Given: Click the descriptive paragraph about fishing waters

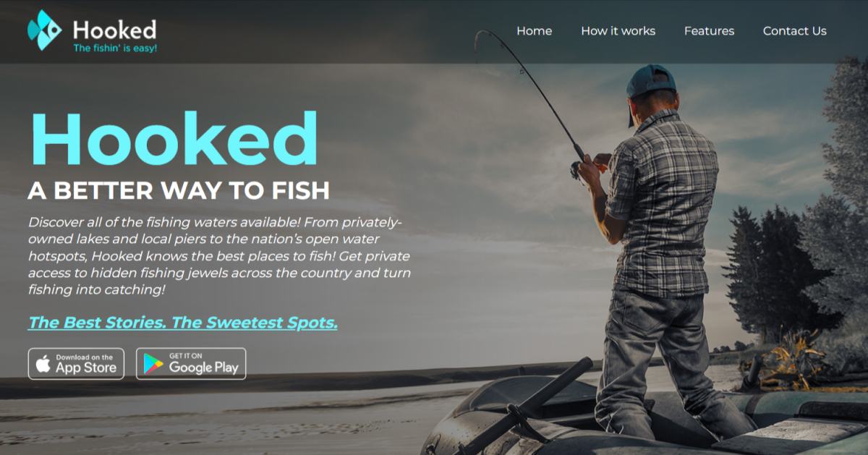Looking at the screenshot, I should [219, 256].
